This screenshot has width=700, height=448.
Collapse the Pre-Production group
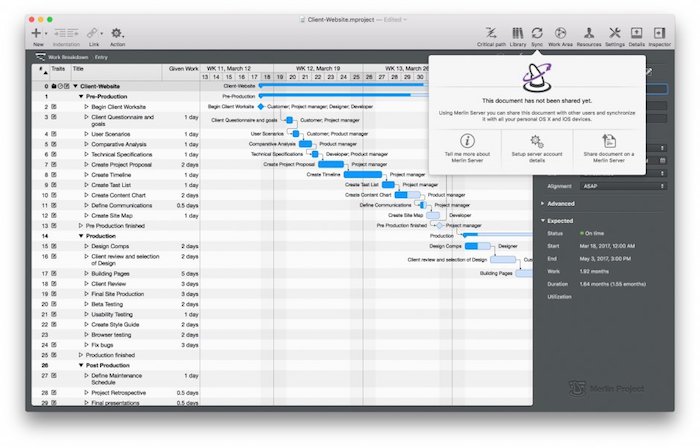pos(81,96)
